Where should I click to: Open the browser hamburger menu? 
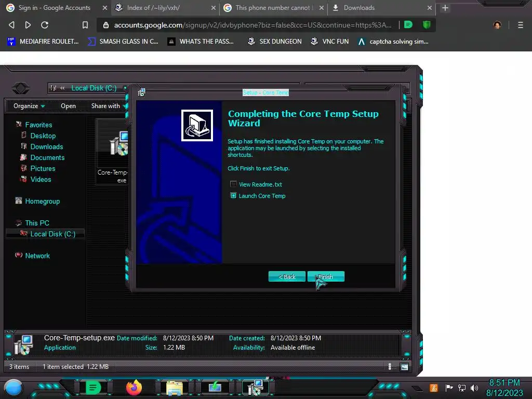[521, 25]
